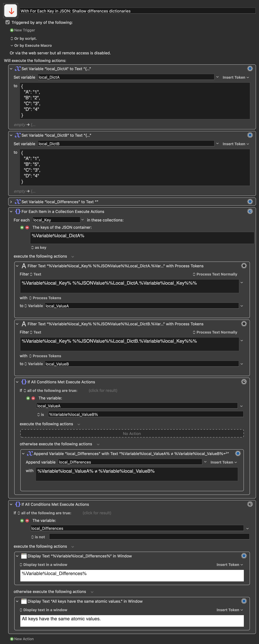This screenshot has height=644, width=259.
Task: Click the %Variable%local_DictA% container field
Action: tap(142, 238)
